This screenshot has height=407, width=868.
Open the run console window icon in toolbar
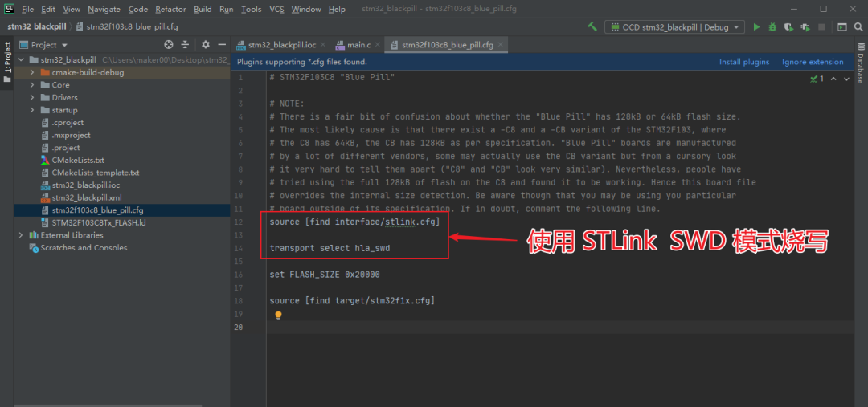click(842, 26)
